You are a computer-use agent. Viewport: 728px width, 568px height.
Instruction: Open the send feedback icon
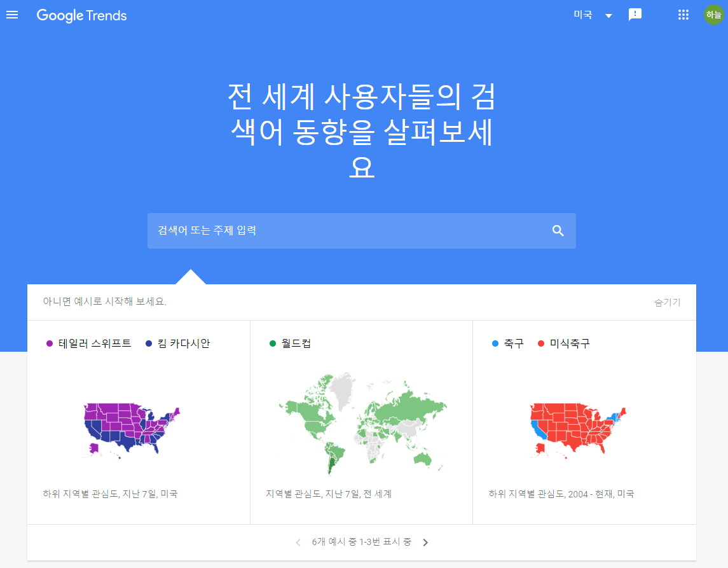(635, 15)
